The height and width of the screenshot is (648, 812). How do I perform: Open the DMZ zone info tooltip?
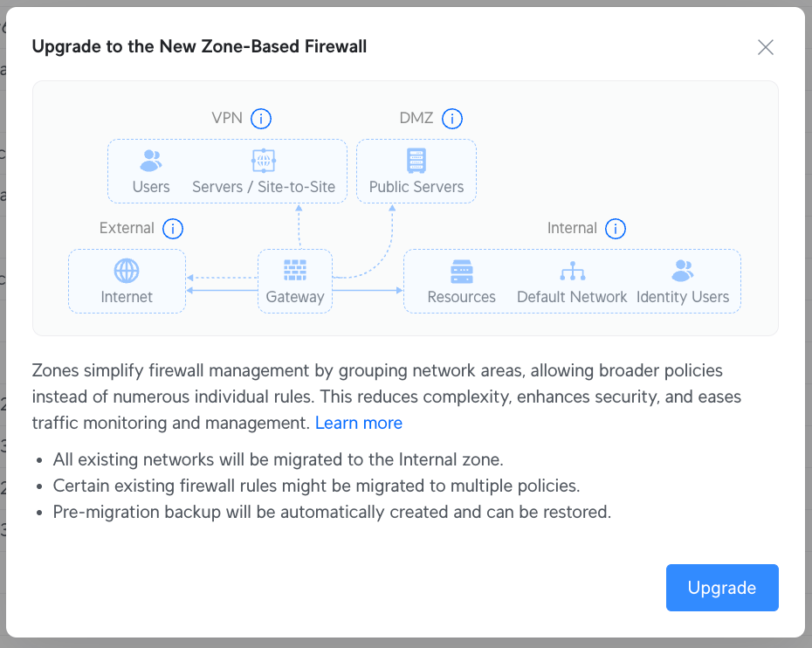pyautogui.click(x=452, y=118)
